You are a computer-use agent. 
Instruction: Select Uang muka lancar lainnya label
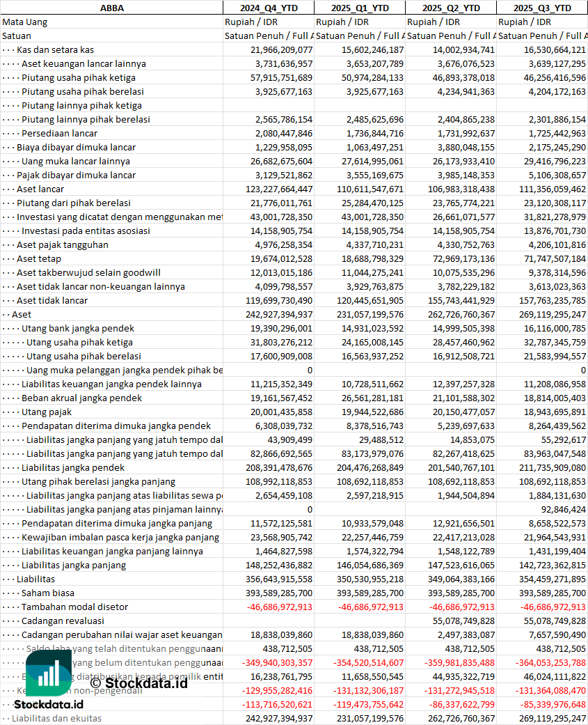point(76,162)
